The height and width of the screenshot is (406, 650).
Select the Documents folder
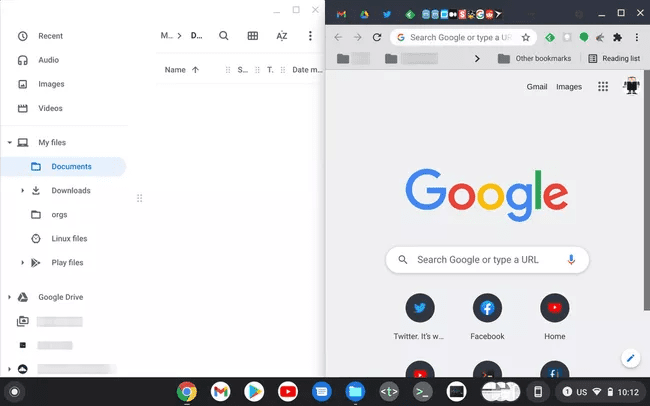coord(64,166)
